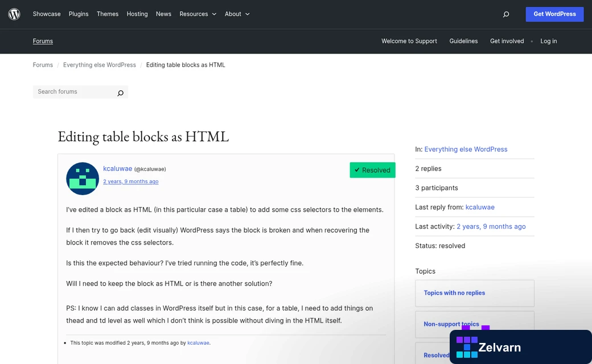Open the Themes menu item
Screen dimensions: 592x364
(108, 14)
